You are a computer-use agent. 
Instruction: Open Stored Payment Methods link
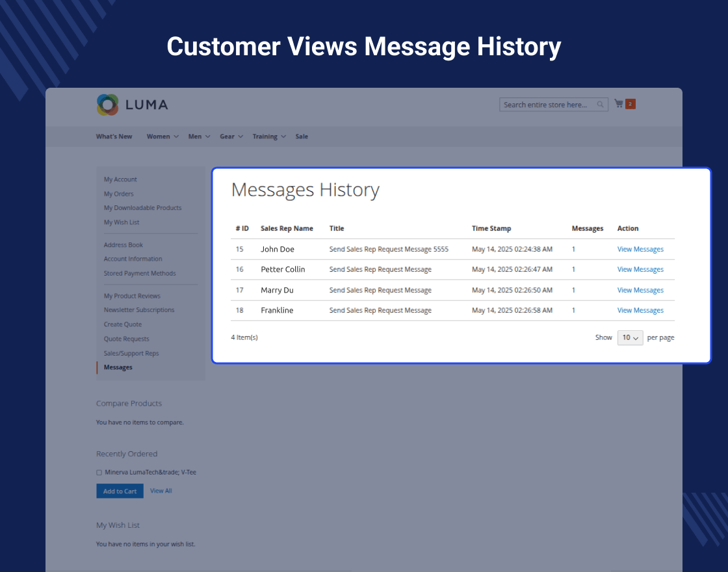pos(140,273)
